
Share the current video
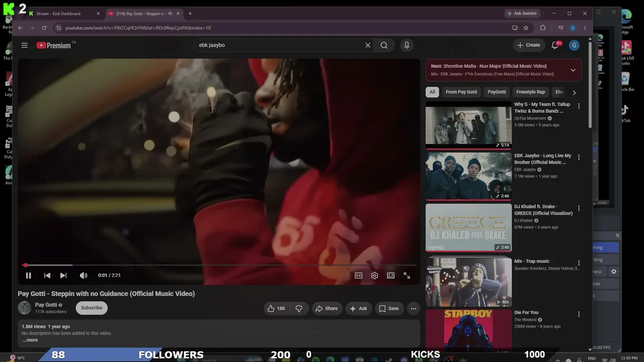pos(327,309)
